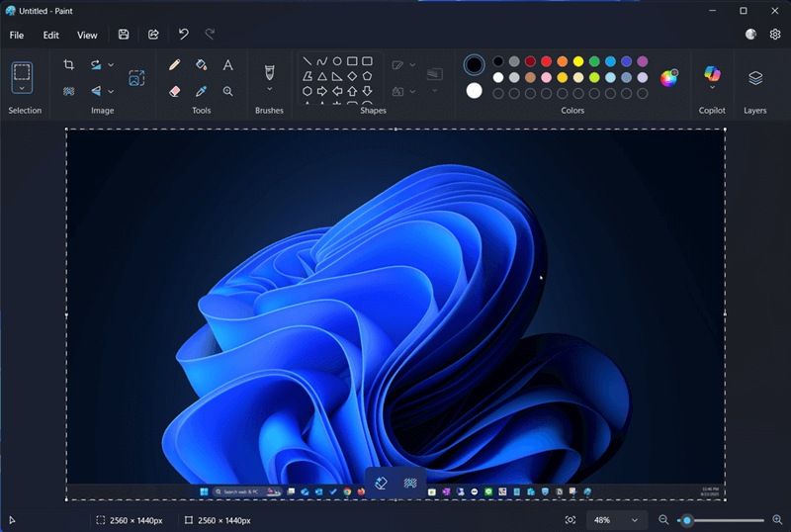Viewport: 791px width, 532px height.
Task: Open the Edit colors wheel
Action: (x=669, y=78)
